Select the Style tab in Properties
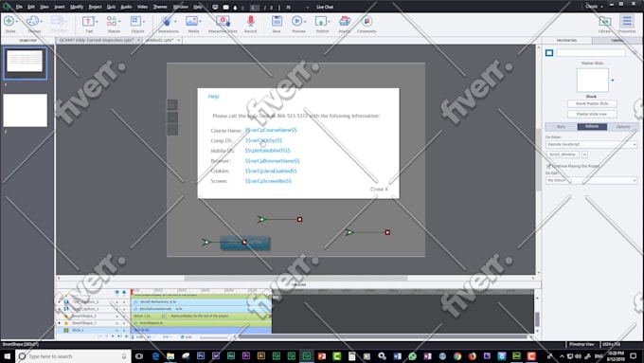 (561, 127)
